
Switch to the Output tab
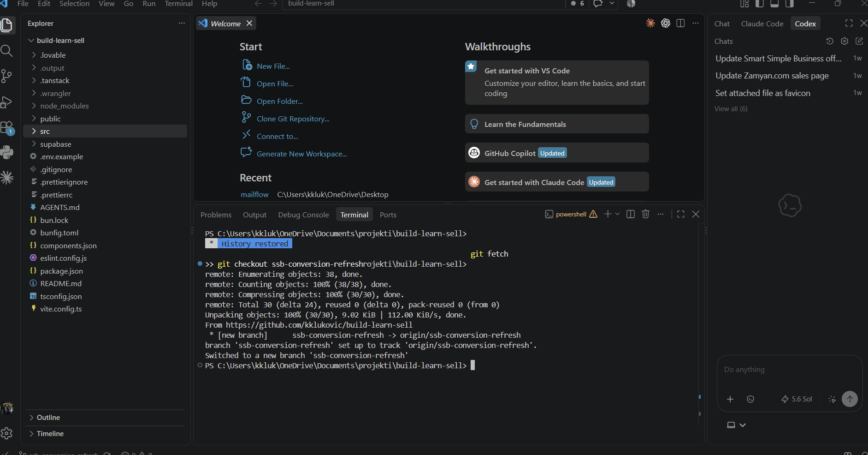(254, 215)
